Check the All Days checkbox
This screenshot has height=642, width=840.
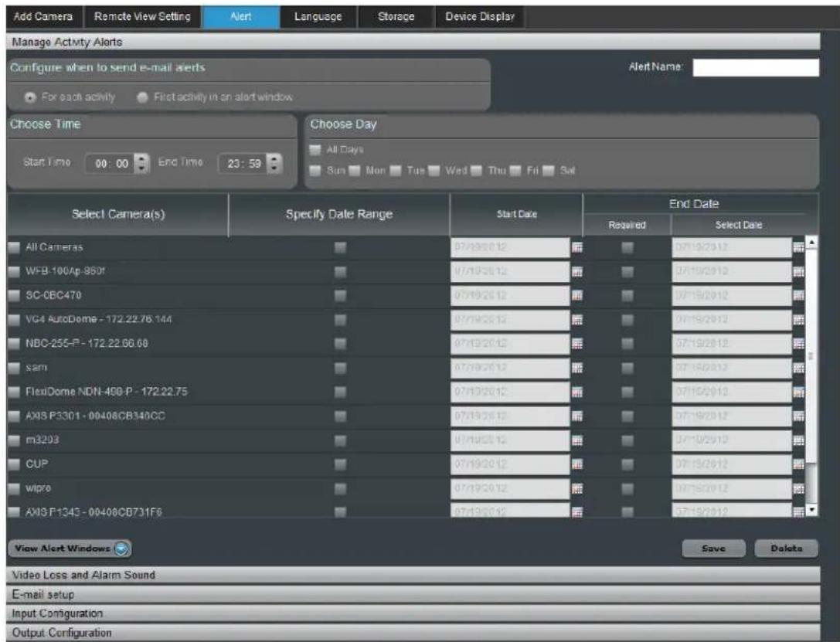(x=315, y=150)
